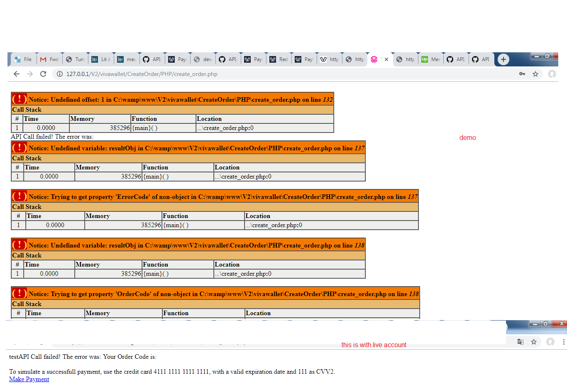This screenshot has width=567, height=392.
Task: Switch to a Viva Wallet Payments tab
Action: pyautogui.click(x=178, y=59)
